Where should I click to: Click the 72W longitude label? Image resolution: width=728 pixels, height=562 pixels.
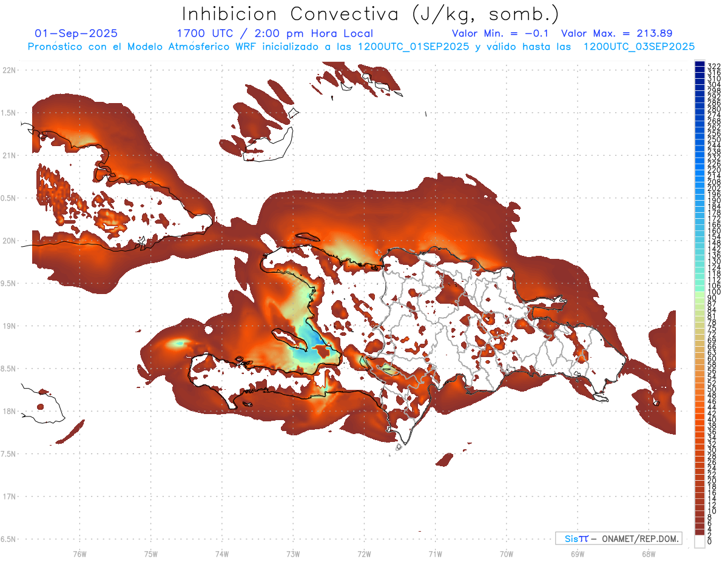[364, 554]
